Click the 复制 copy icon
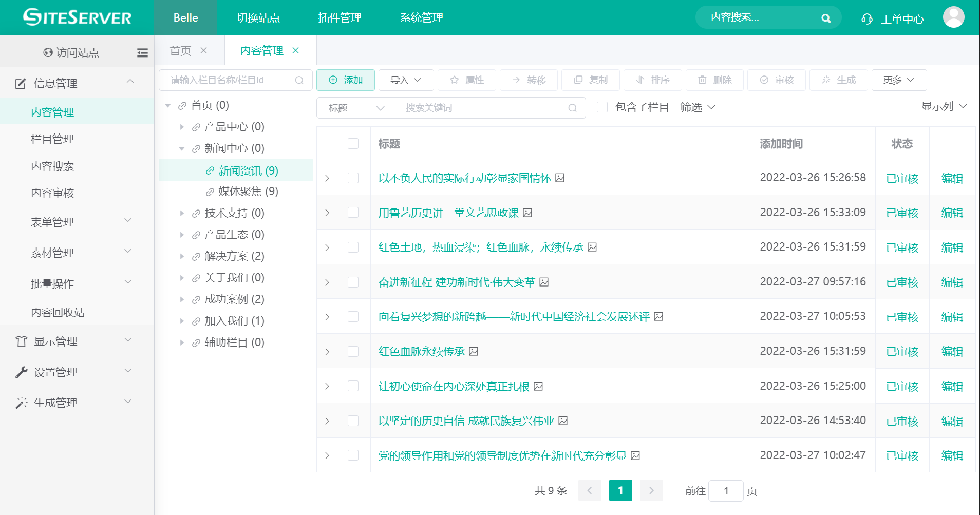Viewport: 980px width, 515px height. pyautogui.click(x=578, y=80)
